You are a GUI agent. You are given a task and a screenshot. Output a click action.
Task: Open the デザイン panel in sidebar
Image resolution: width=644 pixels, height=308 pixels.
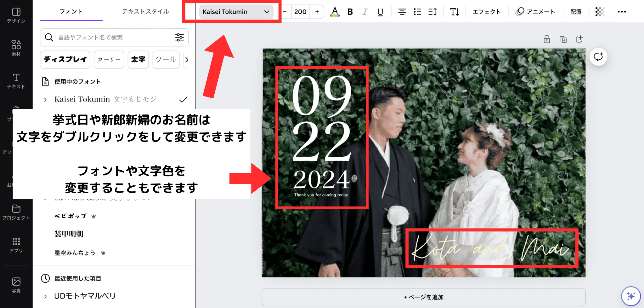click(16, 15)
